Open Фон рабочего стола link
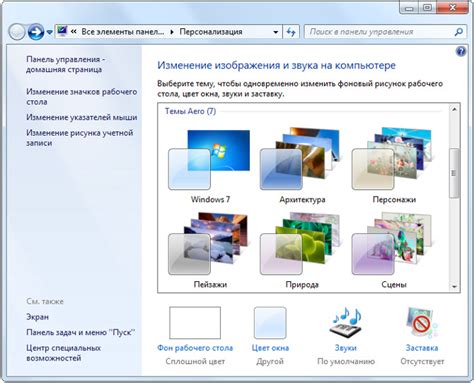Viewport: 474px width, 383px height. (x=195, y=348)
